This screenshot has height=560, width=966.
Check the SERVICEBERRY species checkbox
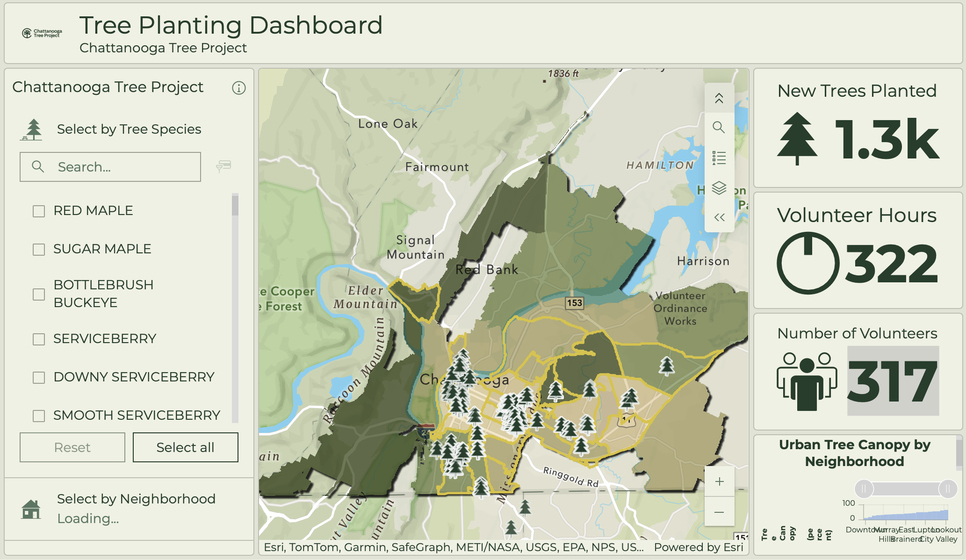coord(38,339)
